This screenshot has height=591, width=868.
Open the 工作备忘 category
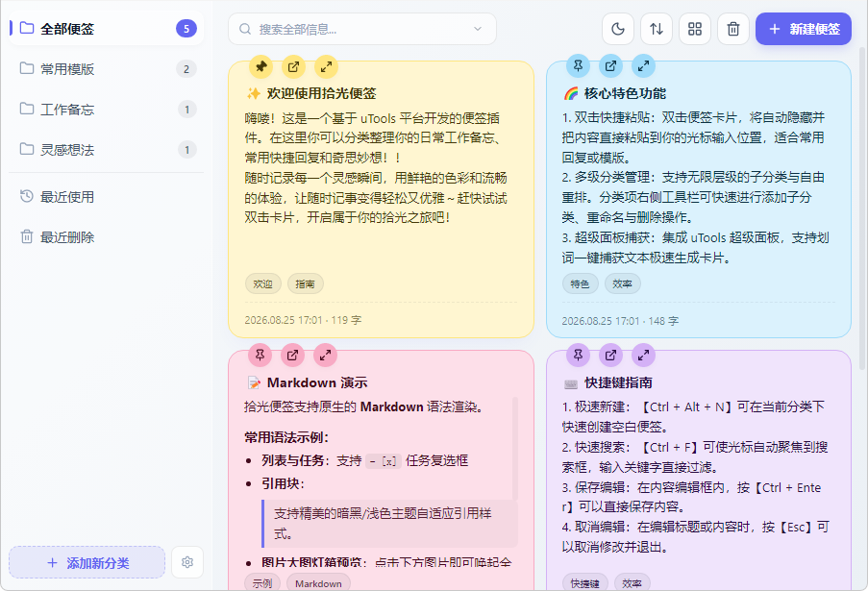point(107,109)
